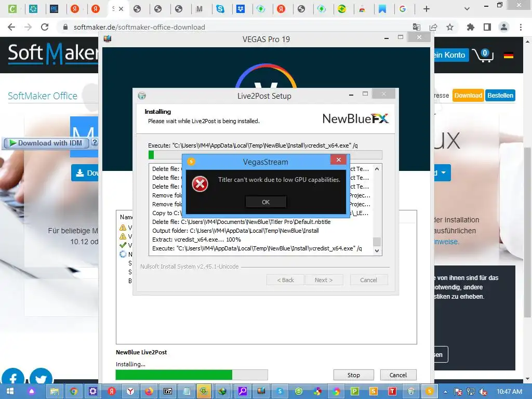Click the SoftMaker logo
This screenshot has height=399, width=532.
point(53,54)
